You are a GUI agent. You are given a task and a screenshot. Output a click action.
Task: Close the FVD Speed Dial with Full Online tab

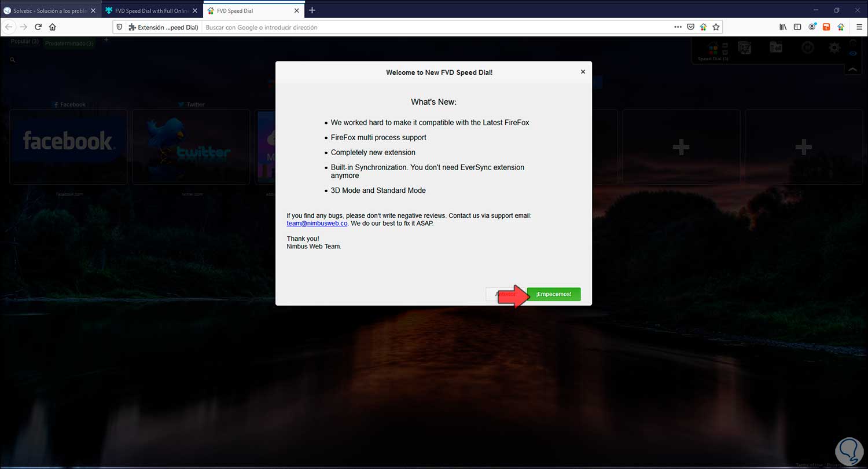coord(195,10)
